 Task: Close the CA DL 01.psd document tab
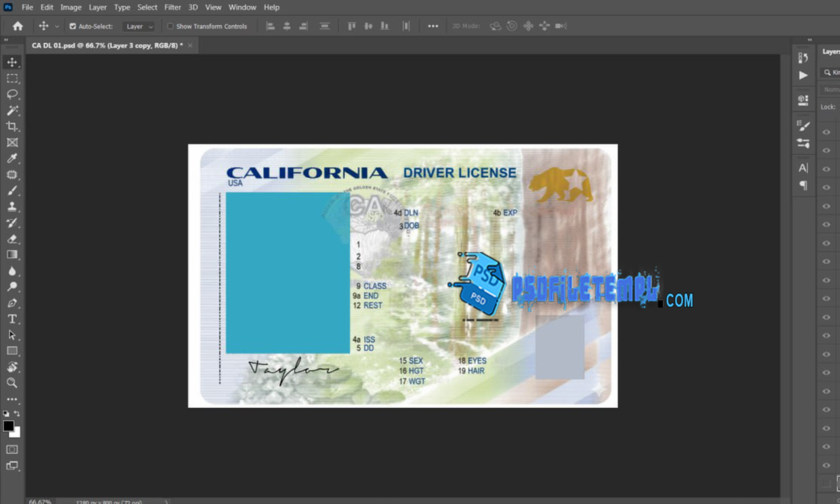190,45
